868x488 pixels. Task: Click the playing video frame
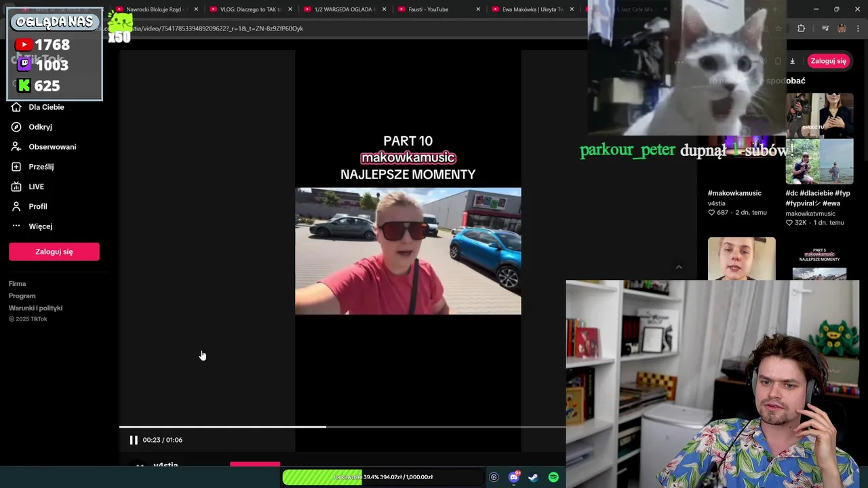[x=408, y=251]
